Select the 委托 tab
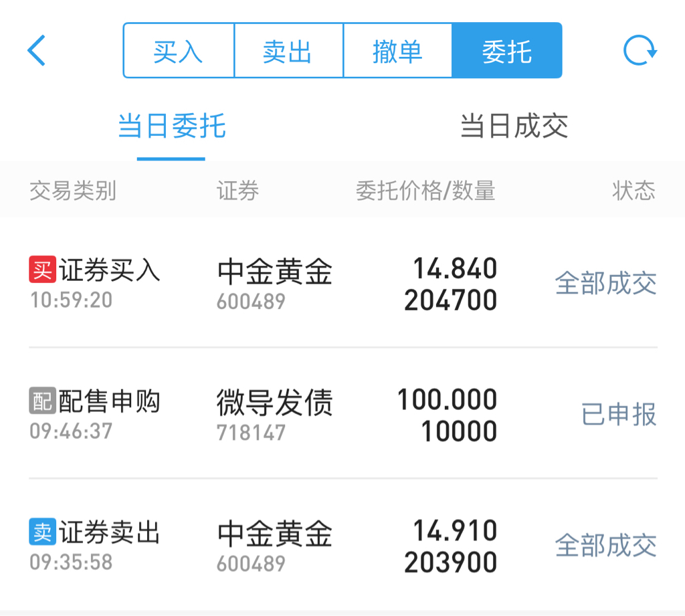The image size is (685, 616). (507, 51)
